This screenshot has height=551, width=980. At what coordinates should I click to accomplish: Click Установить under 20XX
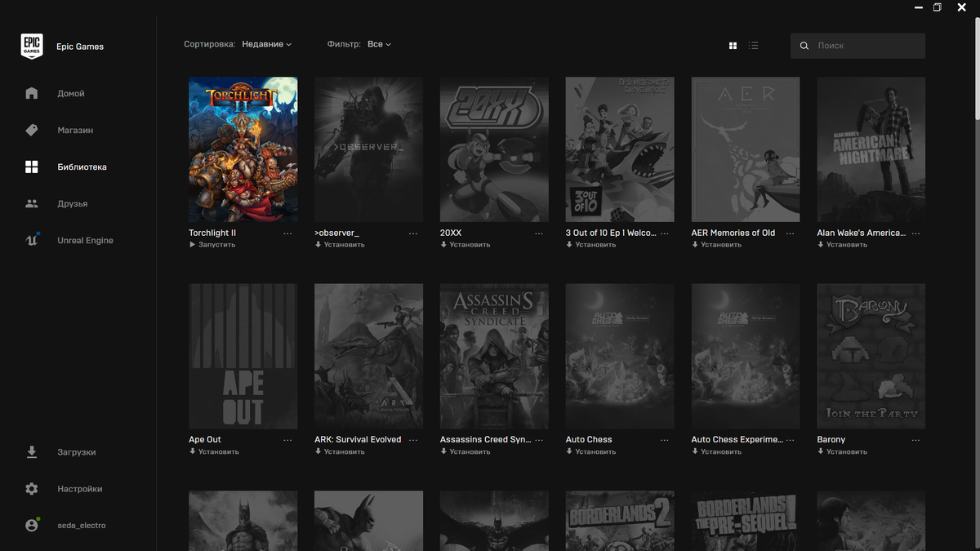[465, 245]
